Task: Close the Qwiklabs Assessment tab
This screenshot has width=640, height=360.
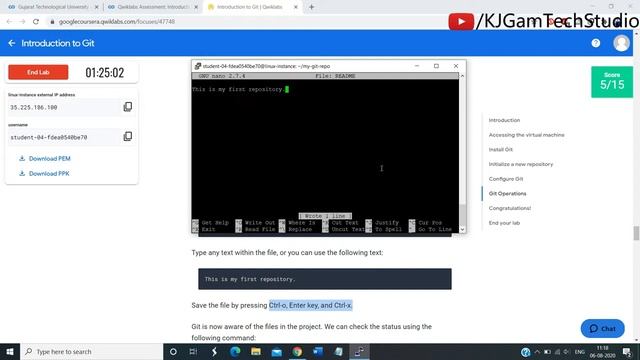Action: [x=196, y=7]
